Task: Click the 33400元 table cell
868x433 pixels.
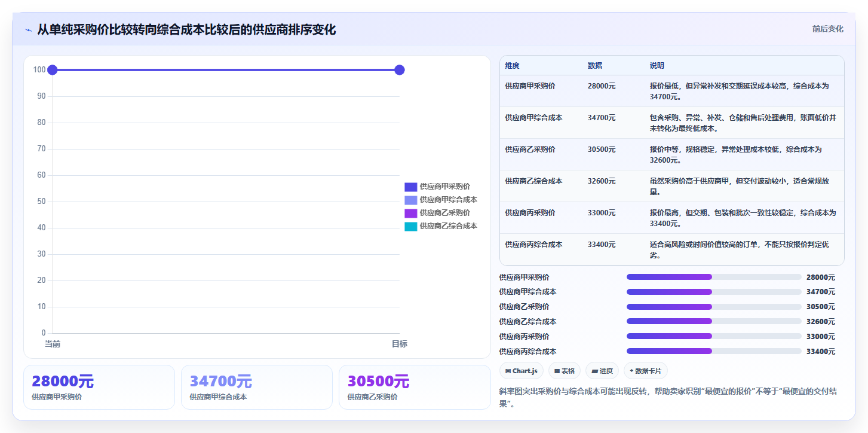Action: (602, 245)
